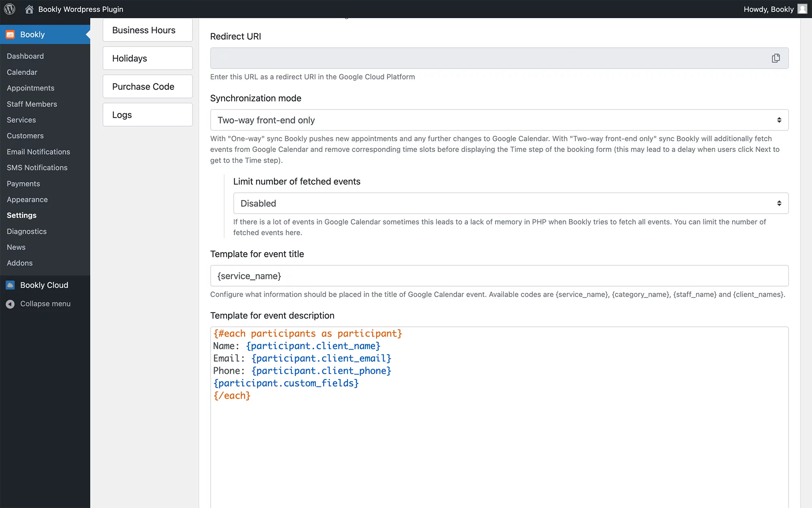Open SMS Notifications page
Image resolution: width=812 pixels, height=508 pixels.
click(37, 167)
